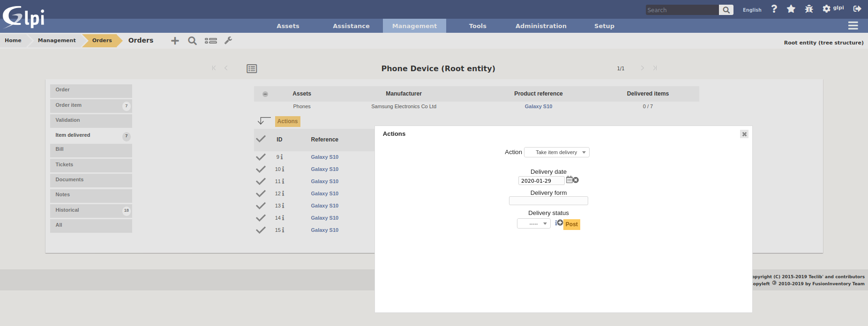Click the logout icon in header
Viewport: 868px width, 326px height.
(857, 9)
